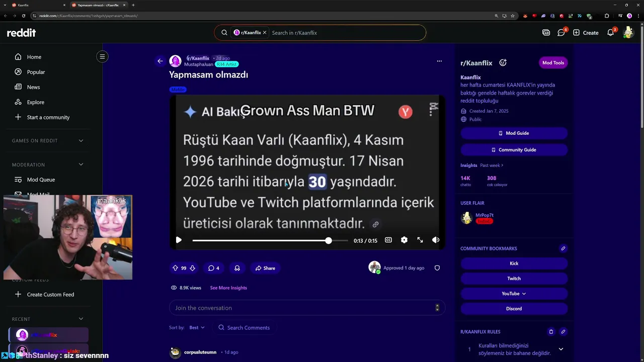
Task: Collapse the left navigation sidebar button
Action: coord(102,57)
